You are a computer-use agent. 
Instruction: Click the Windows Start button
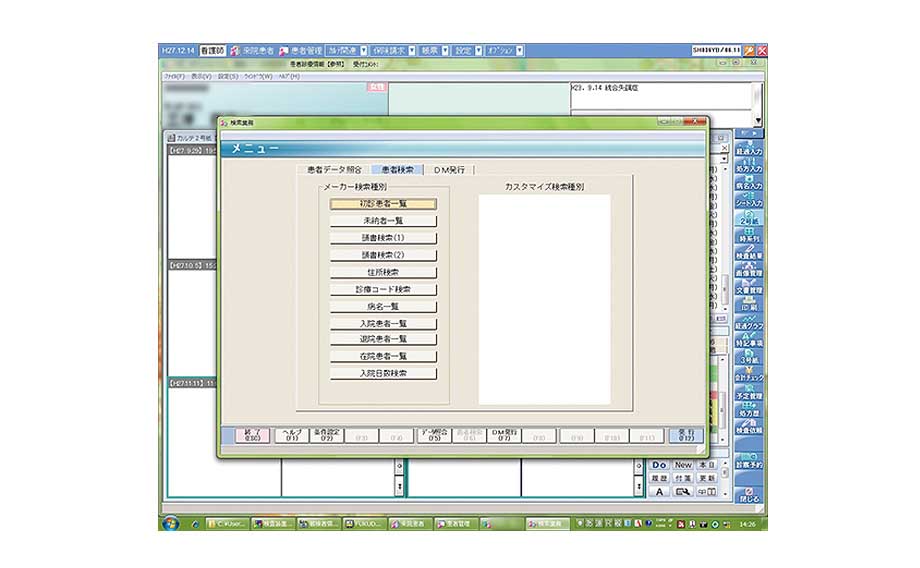(172, 523)
